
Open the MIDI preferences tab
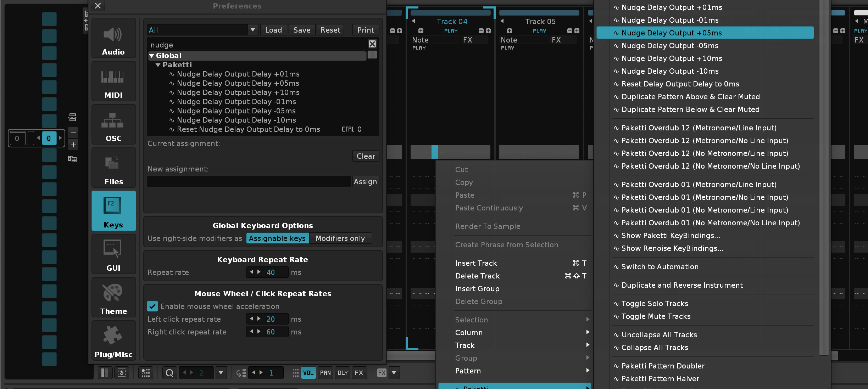pyautogui.click(x=113, y=81)
